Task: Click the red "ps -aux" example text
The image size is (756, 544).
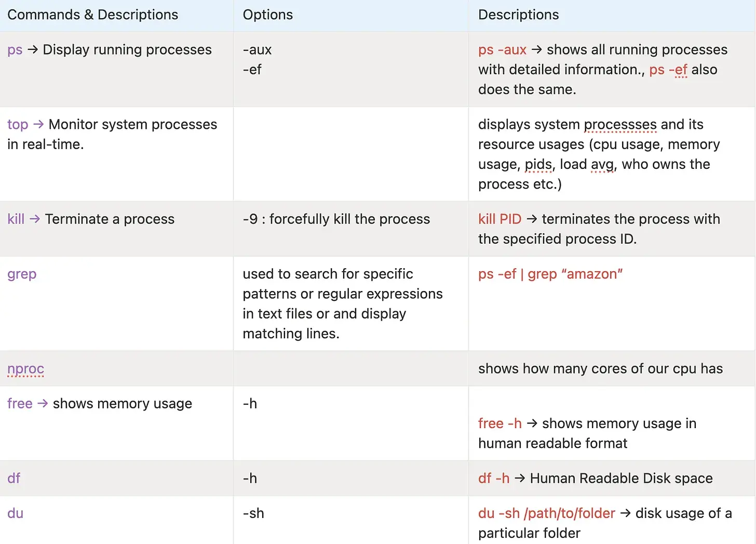Action: click(502, 50)
